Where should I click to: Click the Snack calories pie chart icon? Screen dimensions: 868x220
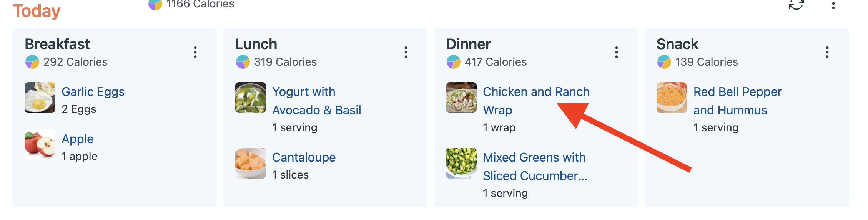pyautogui.click(x=664, y=62)
